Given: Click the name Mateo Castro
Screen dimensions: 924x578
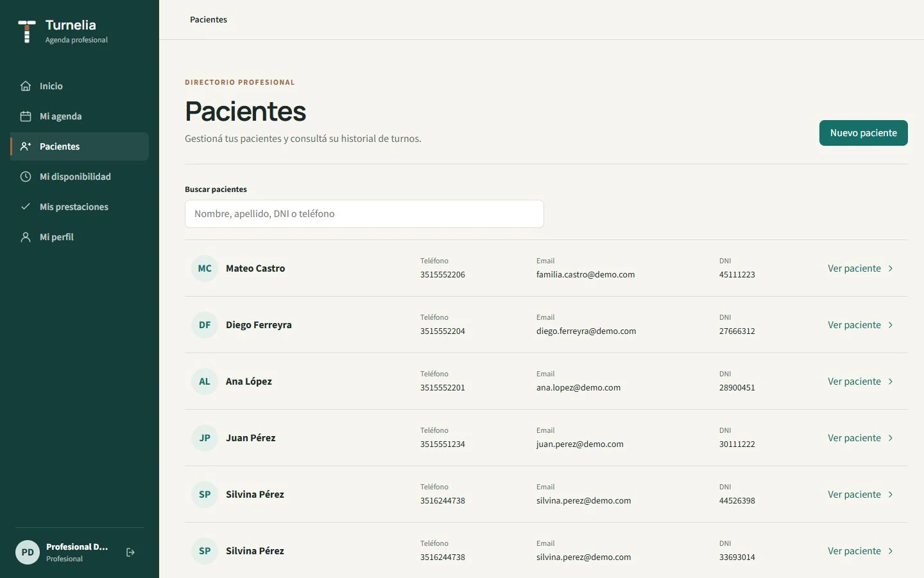Looking at the screenshot, I should 255,268.
